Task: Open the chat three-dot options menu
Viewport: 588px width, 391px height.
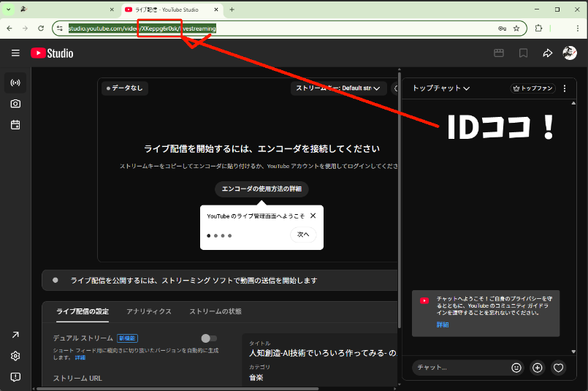Action: click(x=564, y=88)
